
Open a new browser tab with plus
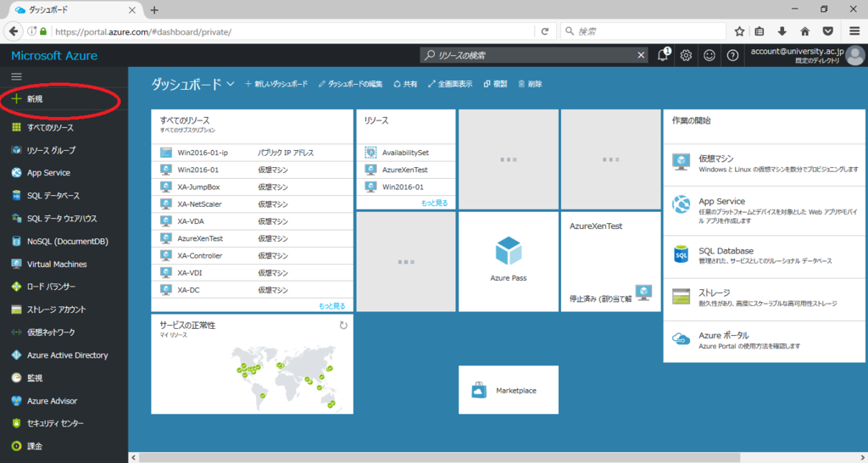[x=154, y=10]
